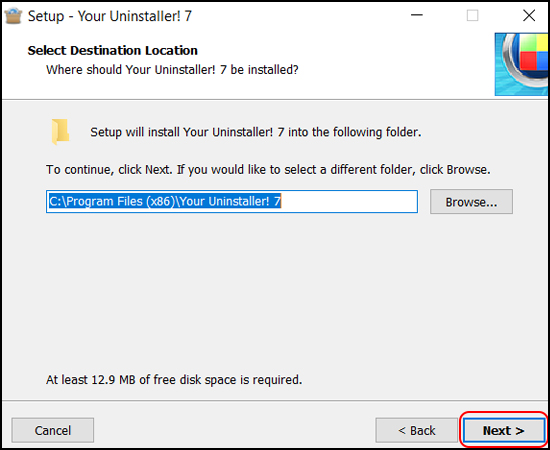
Task: Click the red tile inside the logo
Action: [528, 60]
